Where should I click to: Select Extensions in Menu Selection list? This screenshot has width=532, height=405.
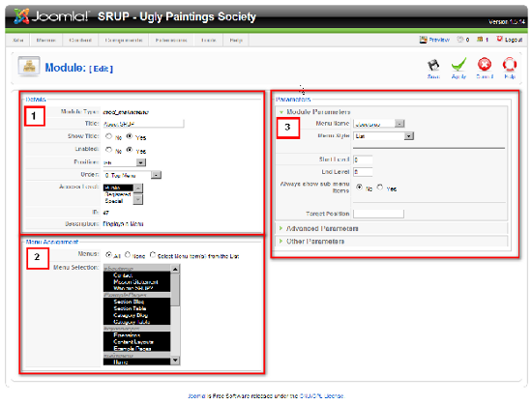click(136, 335)
